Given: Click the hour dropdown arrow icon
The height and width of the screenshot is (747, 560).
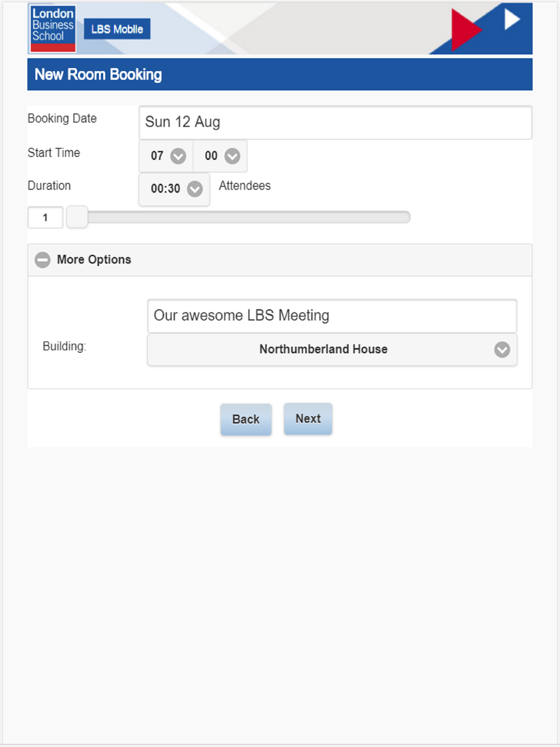Looking at the screenshot, I should tap(178, 156).
